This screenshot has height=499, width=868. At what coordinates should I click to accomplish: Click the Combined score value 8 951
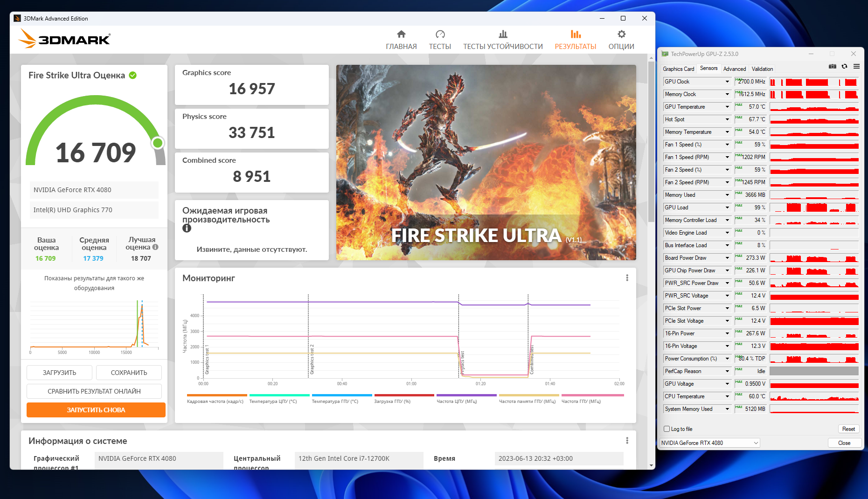pos(252,176)
